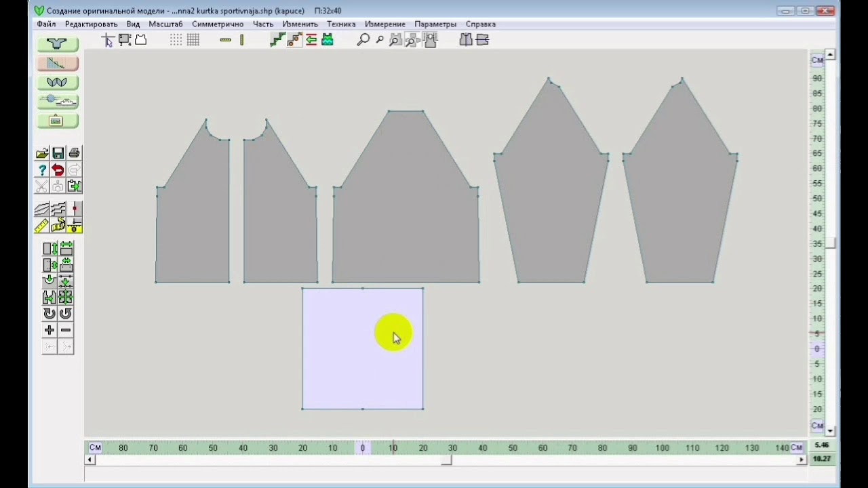The height and width of the screenshot is (488, 868).
Task: Click the zoom-to-selection piece icon
Action: [412, 40]
